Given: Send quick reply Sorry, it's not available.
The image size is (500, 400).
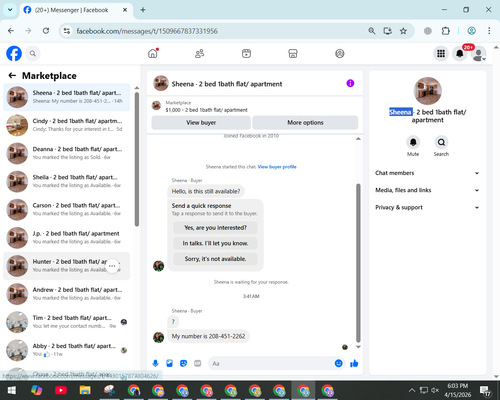Looking at the screenshot, I should pyautogui.click(x=215, y=259).
